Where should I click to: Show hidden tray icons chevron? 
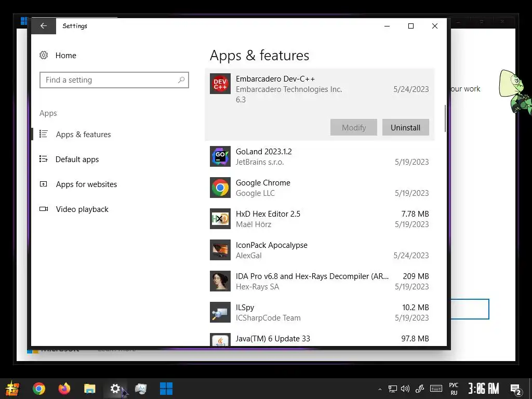[x=380, y=389]
